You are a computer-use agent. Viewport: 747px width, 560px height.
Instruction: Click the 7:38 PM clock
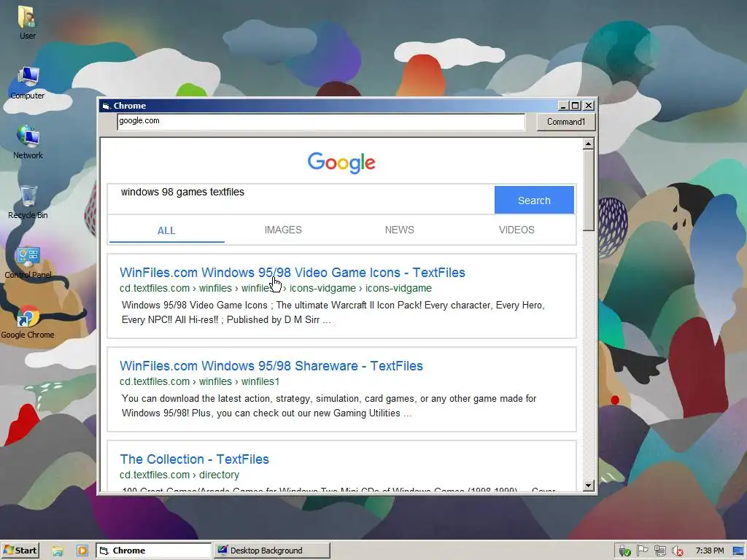click(709, 551)
